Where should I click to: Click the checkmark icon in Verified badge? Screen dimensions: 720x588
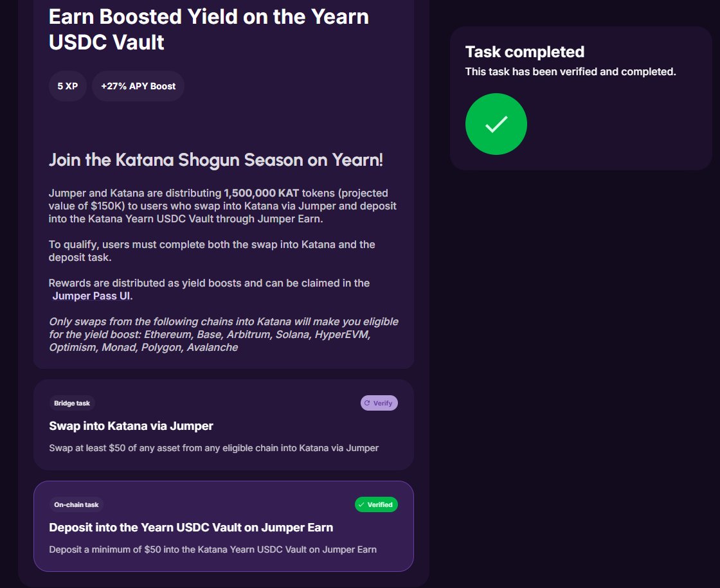[361, 505]
